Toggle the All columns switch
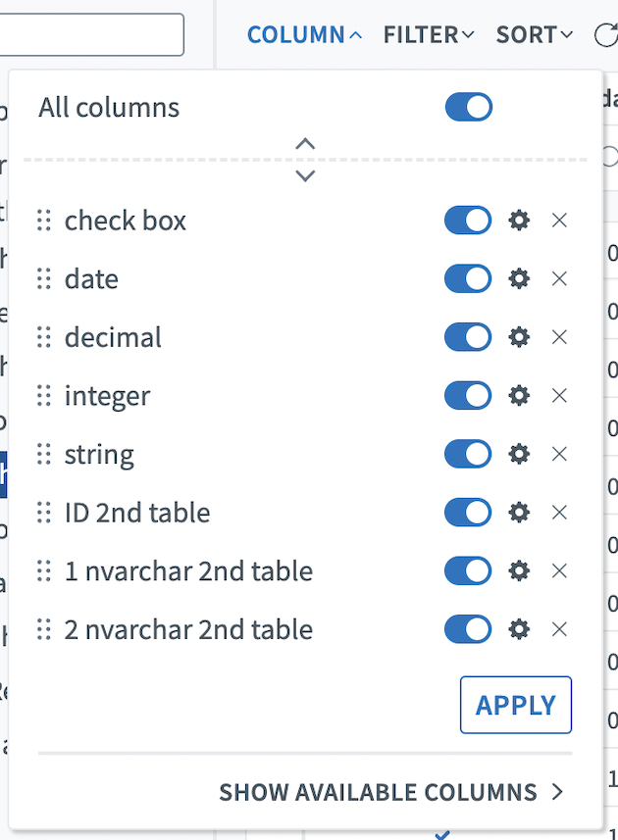The image size is (618, 840). coord(468,108)
